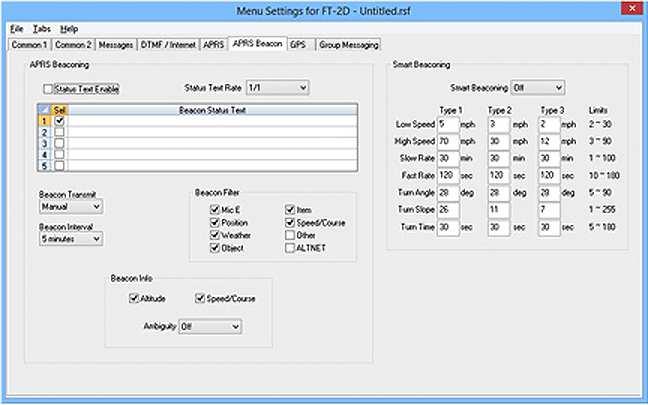
Task: Switch to the GPS tab
Action: 301,45
